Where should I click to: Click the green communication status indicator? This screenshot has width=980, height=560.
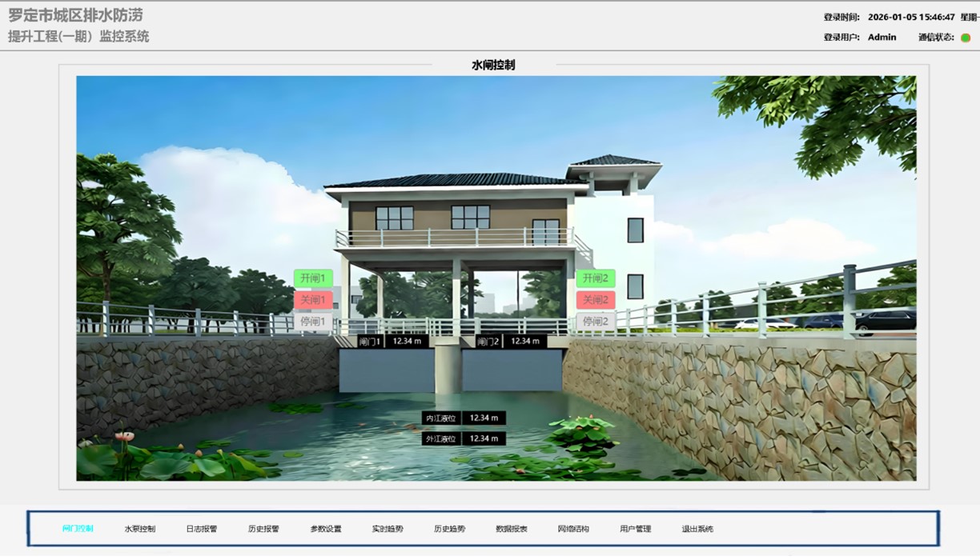(x=966, y=38)
